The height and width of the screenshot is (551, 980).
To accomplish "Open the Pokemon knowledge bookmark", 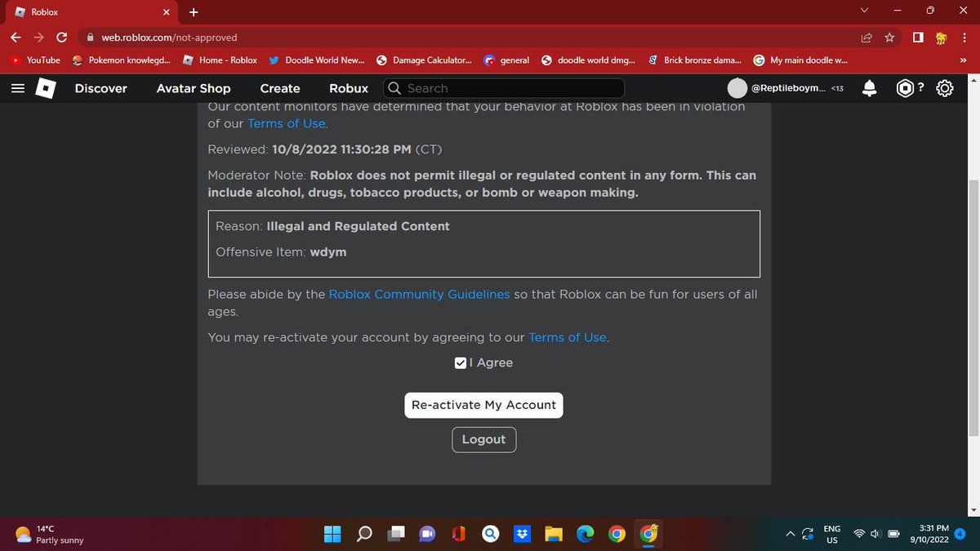I will pos(122,60).
